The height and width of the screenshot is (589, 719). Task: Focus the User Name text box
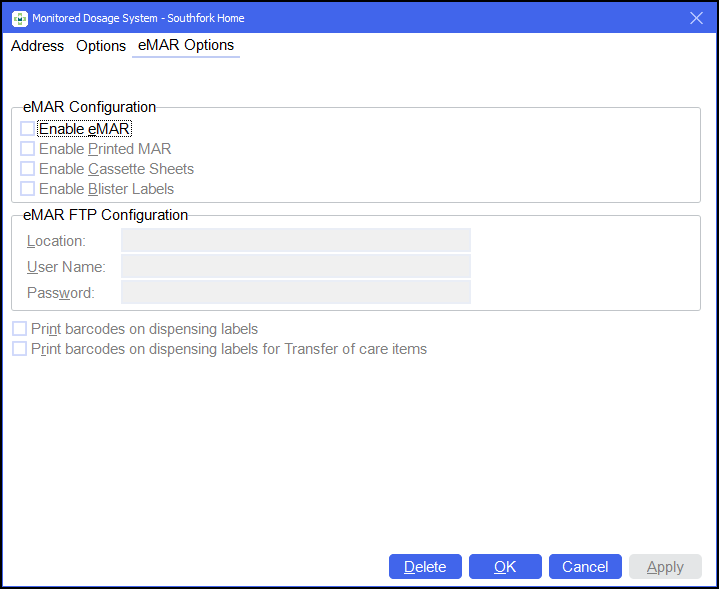pyautogui.click(x=295, y=266)
